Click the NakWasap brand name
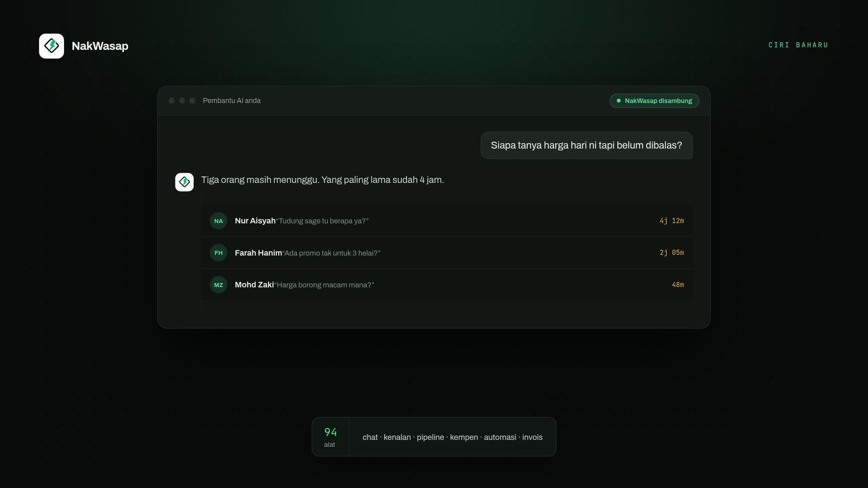Viewport: 868px width, 488px height. 100,46
